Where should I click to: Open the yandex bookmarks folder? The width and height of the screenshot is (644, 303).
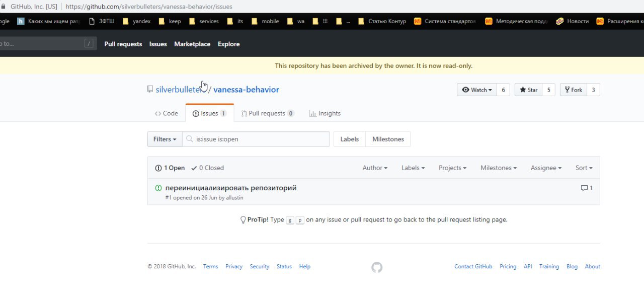coord(136,21)
